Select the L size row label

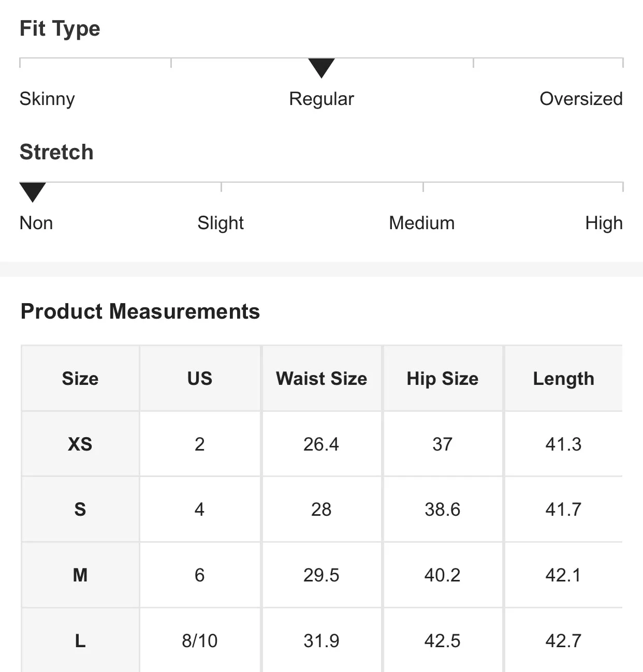80,640
